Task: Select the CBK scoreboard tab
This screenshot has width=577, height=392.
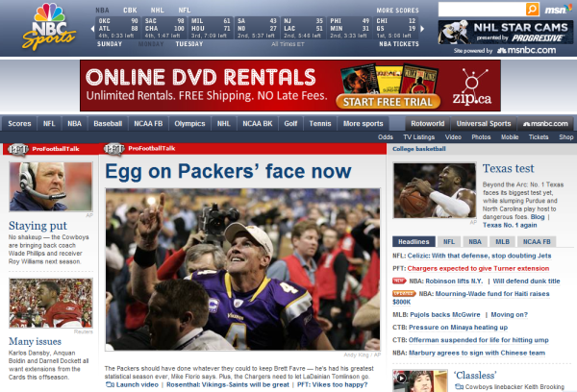Action: coord(130,11)
